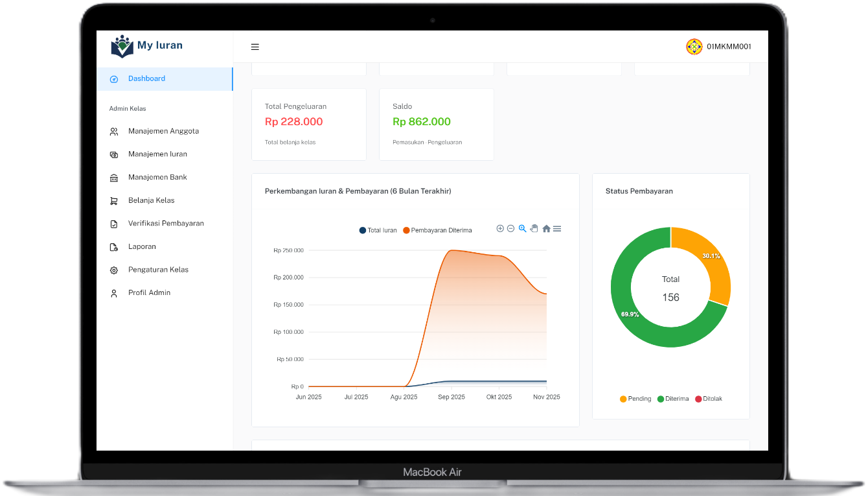
Task: Click the chart zoom out icon
Action: tap(510, 229)
